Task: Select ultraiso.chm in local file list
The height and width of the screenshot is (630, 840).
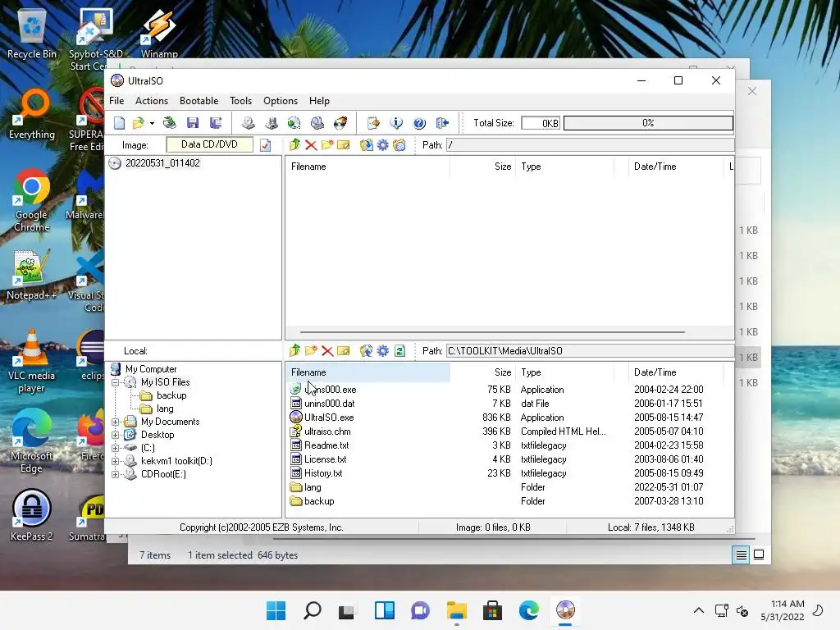Action: (x=326, y=431)
